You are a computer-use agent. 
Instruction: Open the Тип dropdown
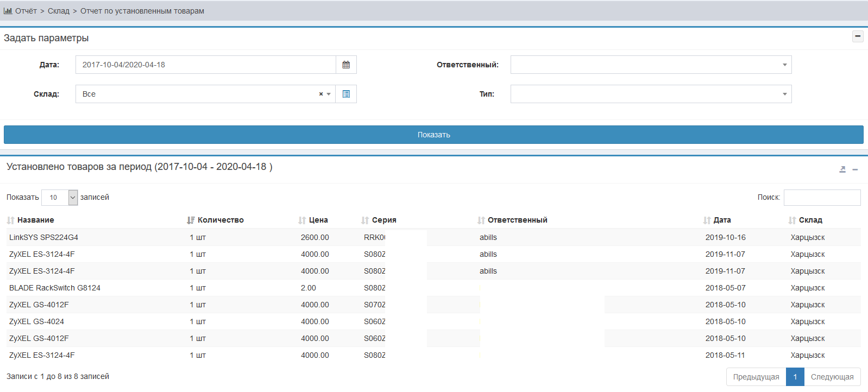tap(651, 94)
